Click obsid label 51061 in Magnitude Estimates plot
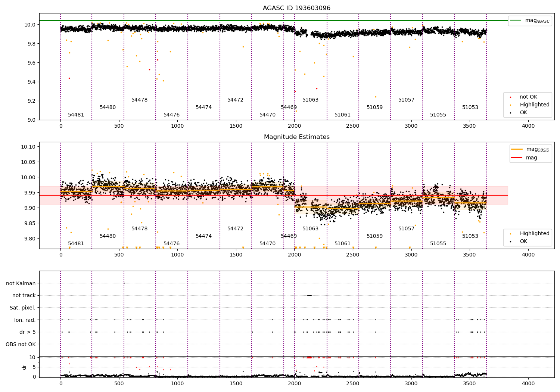This screenshot has width=560, height=392. [343, 244]
